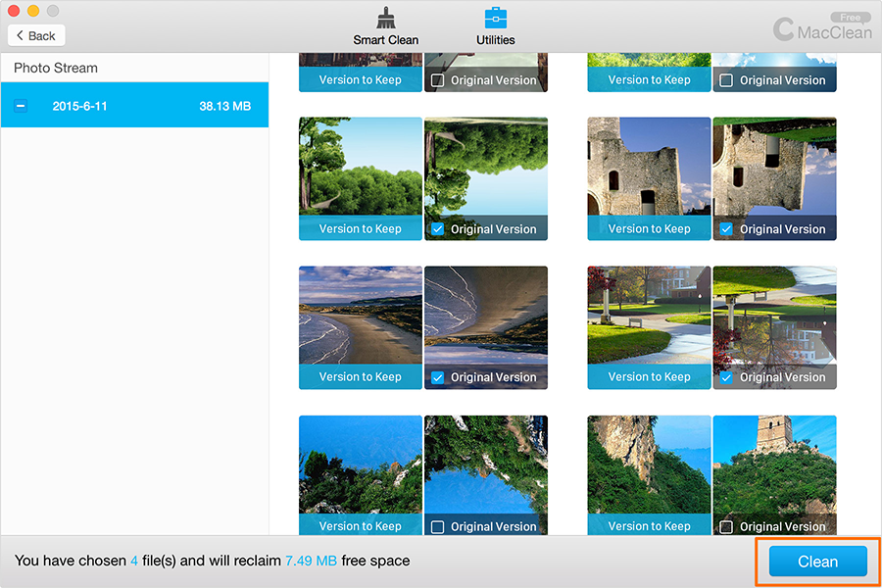This screenshot has width=882, height=588.
Task: Select the 2015-6-11 Photo Stream entry
Action: click(134, 106)
